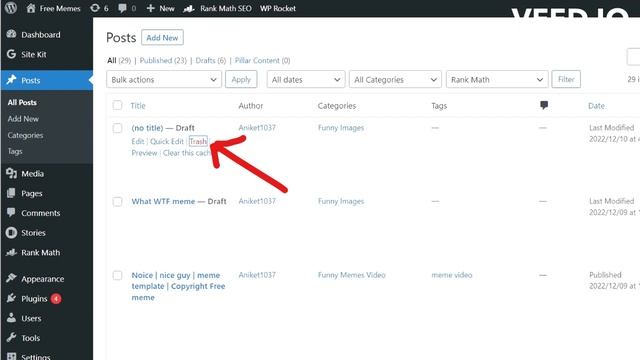Click Clear this cache link
This screenshot has width=640, height=360.
pyautogui.click(x=187, y=153)
